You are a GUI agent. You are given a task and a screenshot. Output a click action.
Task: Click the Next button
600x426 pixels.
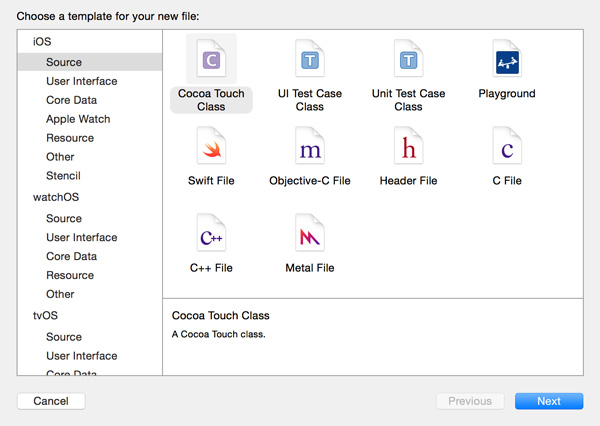tap(549, 401)
